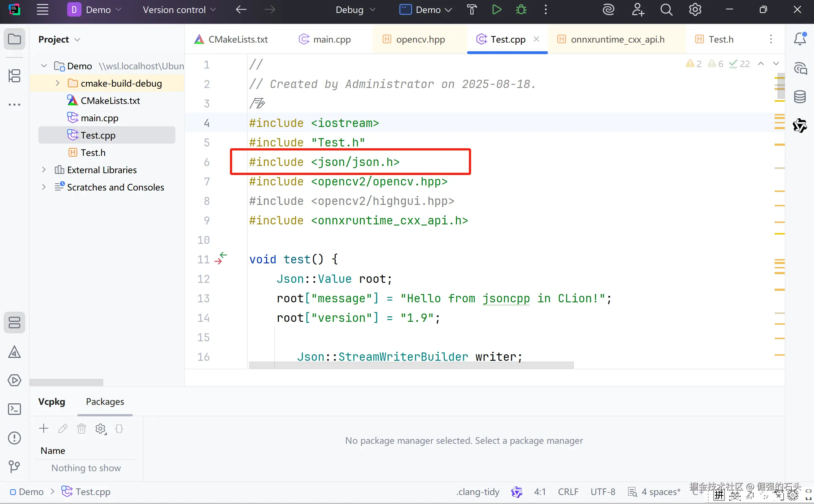Click the project panel horizontal scrollbar
Screen dimensions: 814x504
coord(66,382)
